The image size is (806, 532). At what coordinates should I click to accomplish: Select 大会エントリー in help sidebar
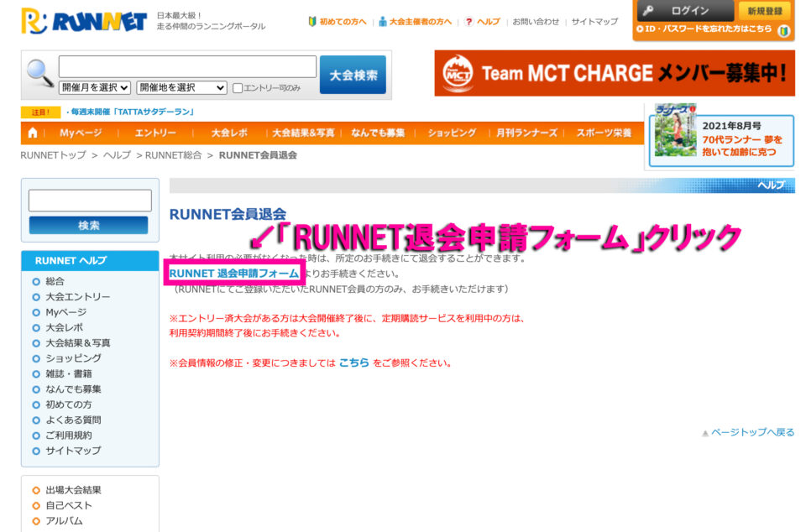pyautogui.click(x=77, y=297)
